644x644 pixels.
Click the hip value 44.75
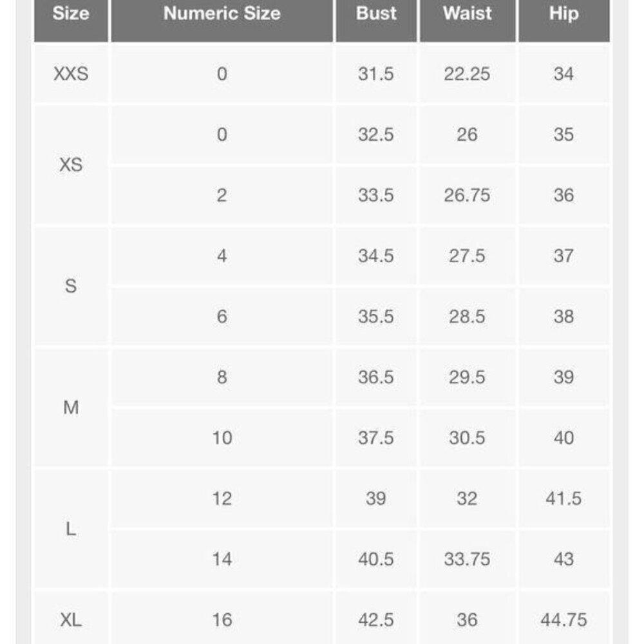point(564,620)
